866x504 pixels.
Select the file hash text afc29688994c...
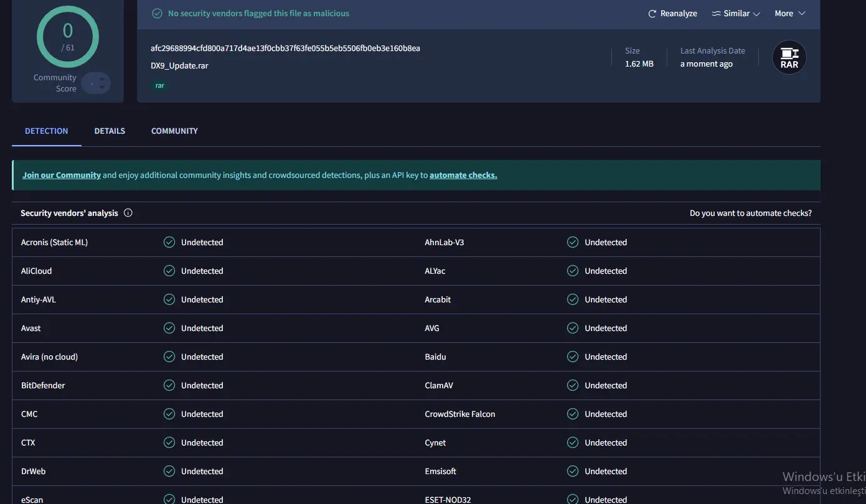tap(285, 49)
